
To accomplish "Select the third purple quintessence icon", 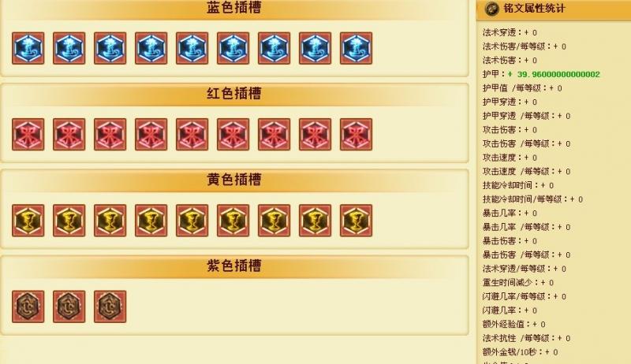I will 110,306.
